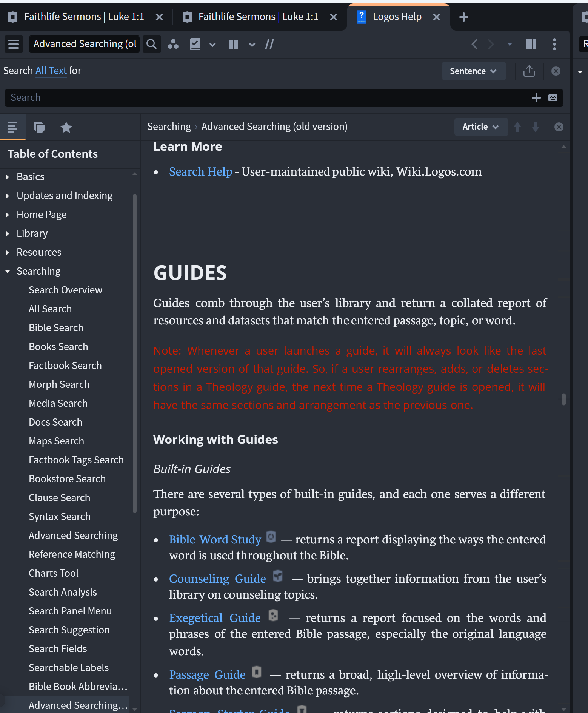Expand the Home Page section

pos(8,215)
